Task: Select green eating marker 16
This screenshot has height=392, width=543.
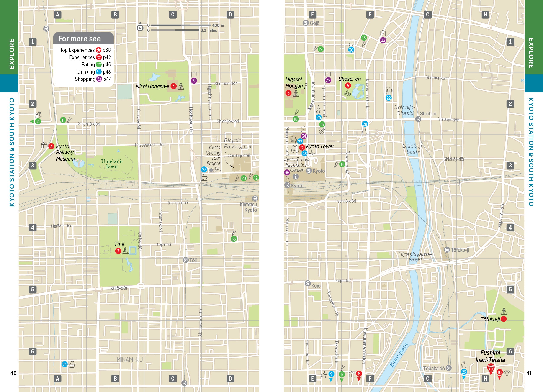Action: 234,239
